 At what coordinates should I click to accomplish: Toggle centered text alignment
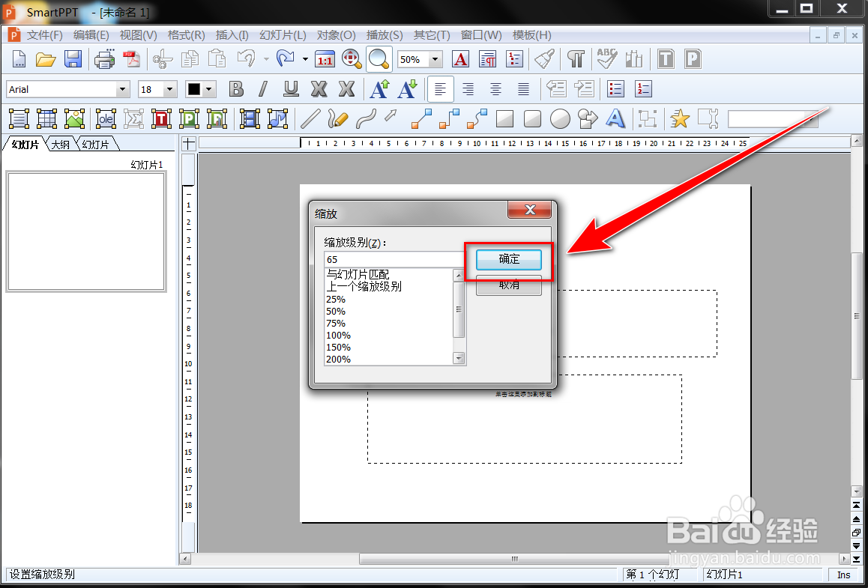click(495, 89)
